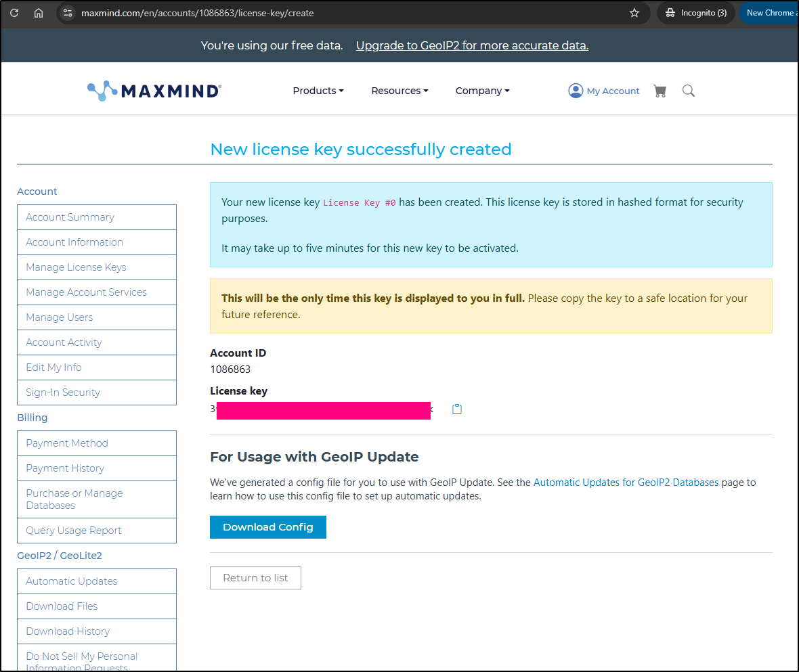
Task: Open Payment Method page
Action: click(97, 443)
